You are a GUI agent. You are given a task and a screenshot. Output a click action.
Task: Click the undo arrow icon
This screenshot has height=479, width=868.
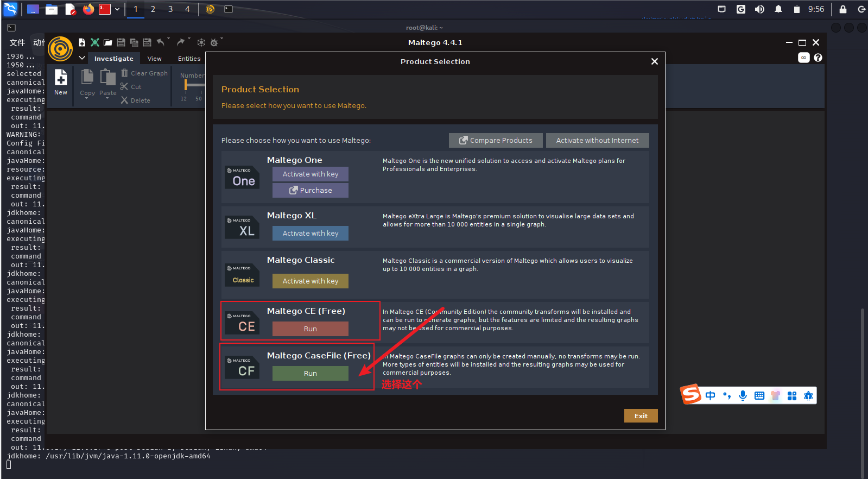click(161, 42)
